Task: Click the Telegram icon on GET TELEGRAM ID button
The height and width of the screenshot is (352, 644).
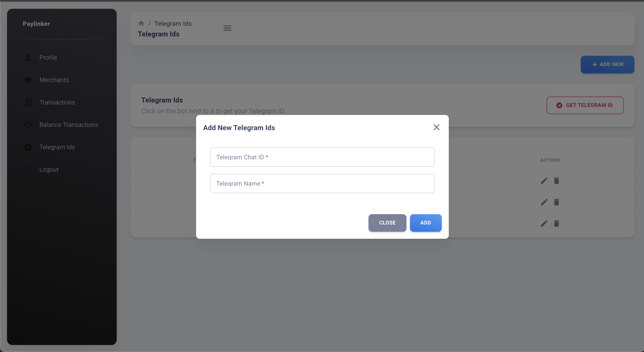Action: click(x=559, y=105)
